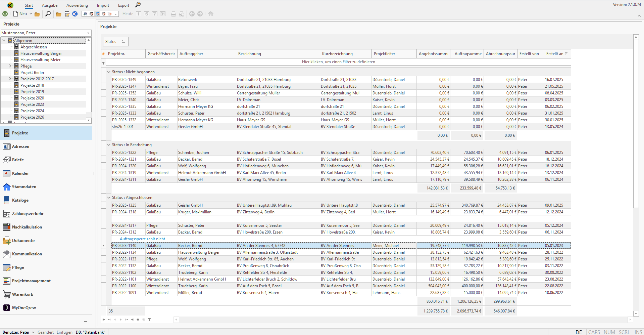
Task: Click the back arrow navigation icon
Action: tap(192, 14)
